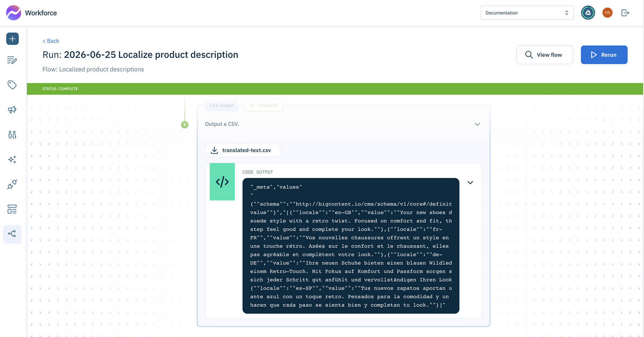
Task: Click the green plus node connector
Action: point(185,125)
